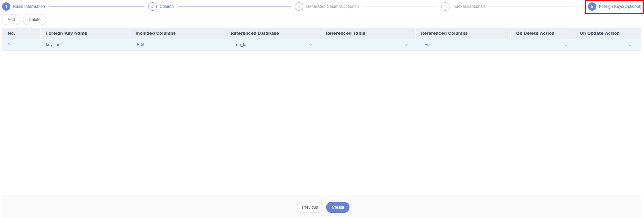Edit the Referenced Columns for keystart
The image size is (644, 218).
[428, 45]
